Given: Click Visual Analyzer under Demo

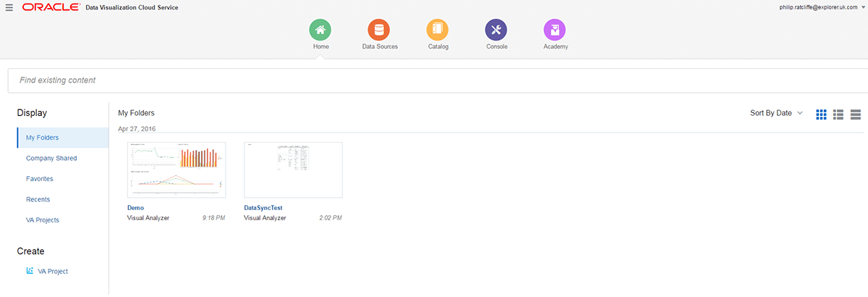Looking at the screenshot, I should point(148,217).
